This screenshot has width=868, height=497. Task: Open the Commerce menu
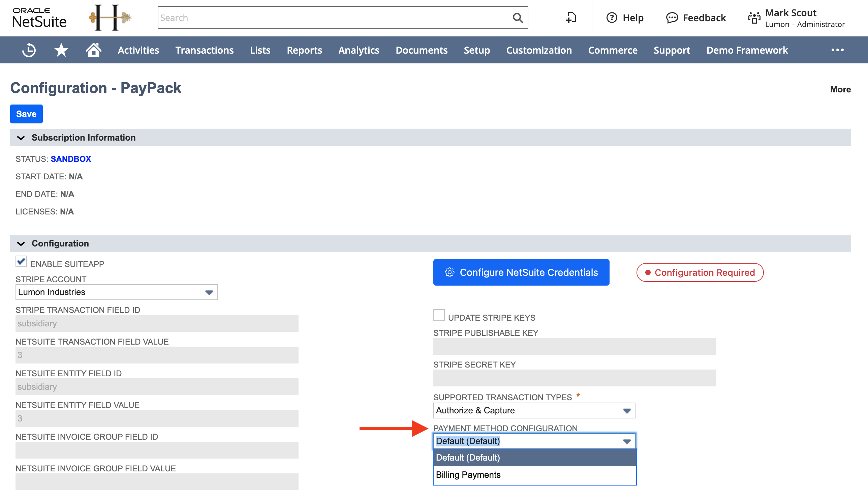tap(613, 50)
